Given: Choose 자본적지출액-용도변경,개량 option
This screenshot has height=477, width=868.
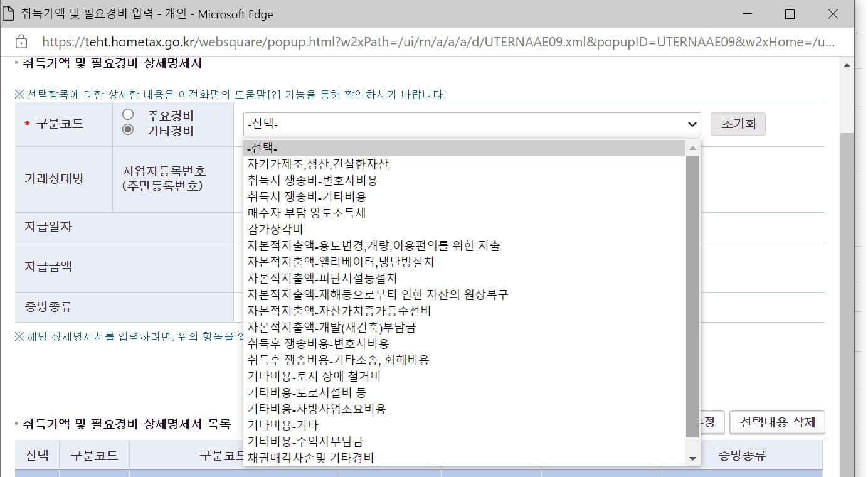Looking at the screenshot, I should click(x=465, y=246).
